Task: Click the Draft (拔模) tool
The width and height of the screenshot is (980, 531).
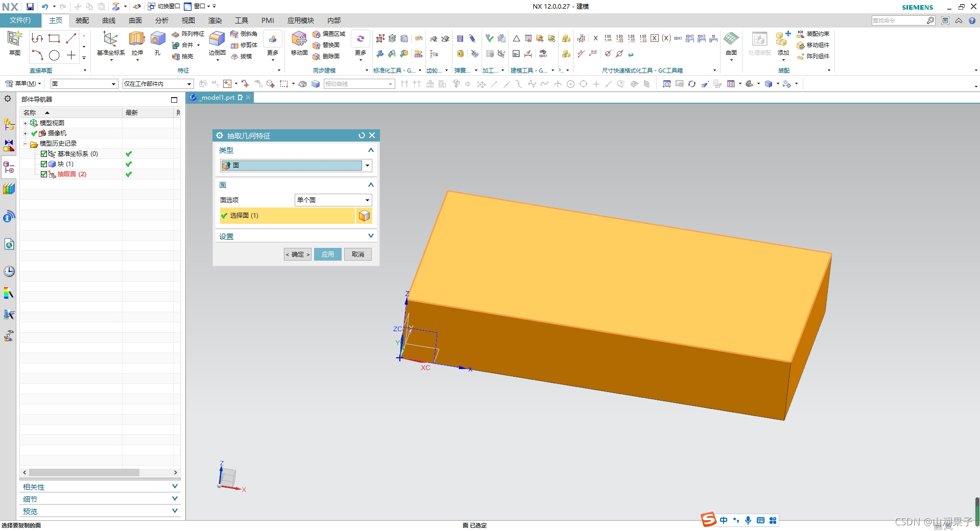Action: point(242,56)
